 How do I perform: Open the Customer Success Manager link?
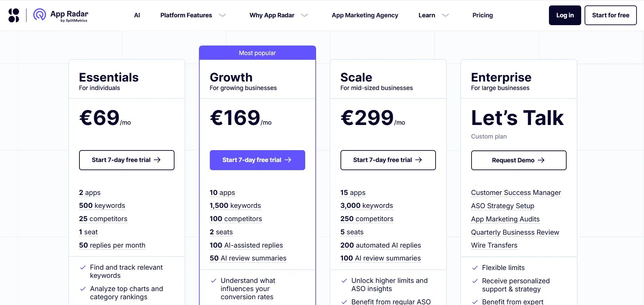(516, 193)
